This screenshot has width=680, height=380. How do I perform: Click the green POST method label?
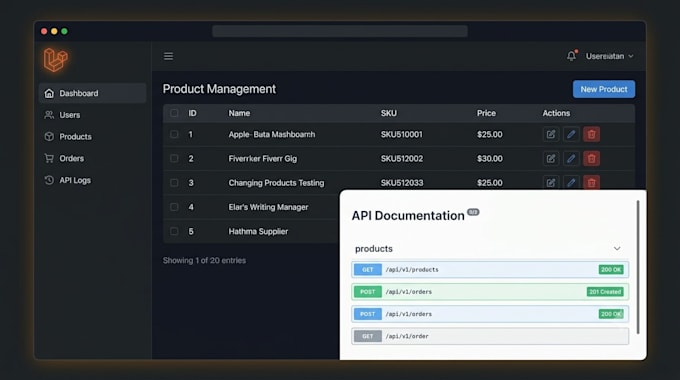click(367, 292)
